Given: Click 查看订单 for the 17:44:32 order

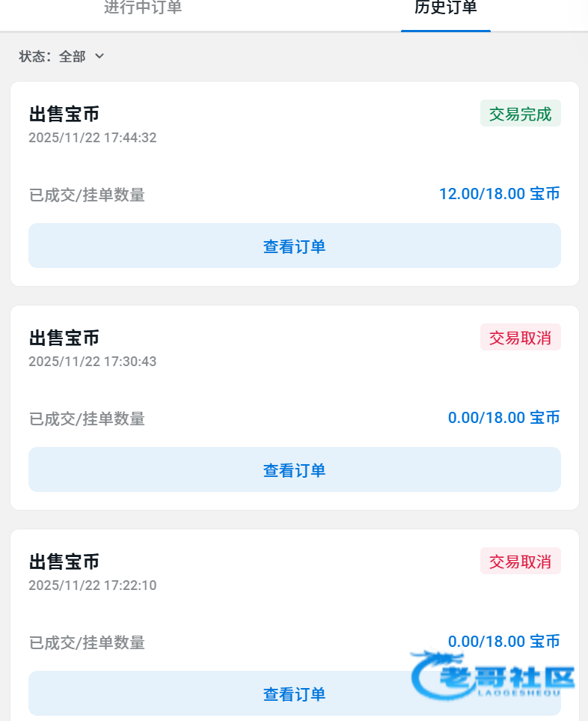Looking at the screenshot, I should point(294,246).
